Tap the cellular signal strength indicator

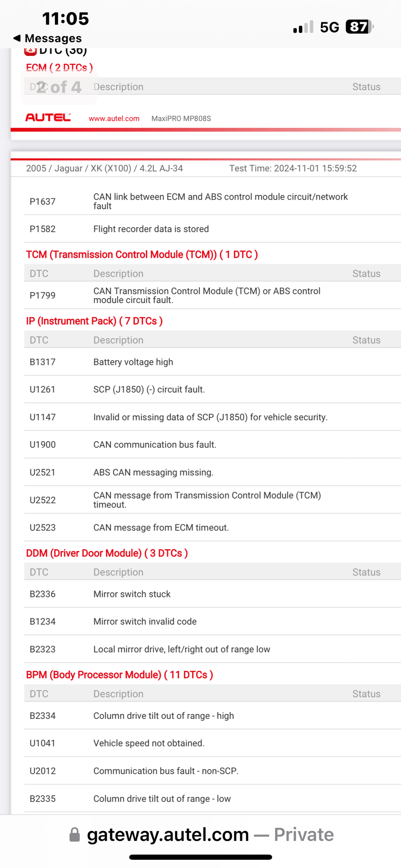[x=303, y=27]
